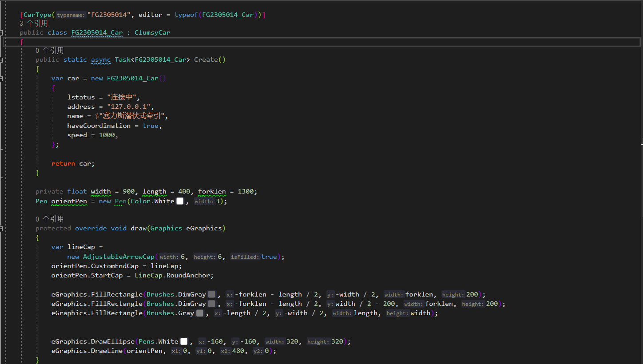Image resolution: width=643 pixels, height=364 pixels.
Task: Click the Brushes.Gray color swatch
Action: [x=200, y=313]
